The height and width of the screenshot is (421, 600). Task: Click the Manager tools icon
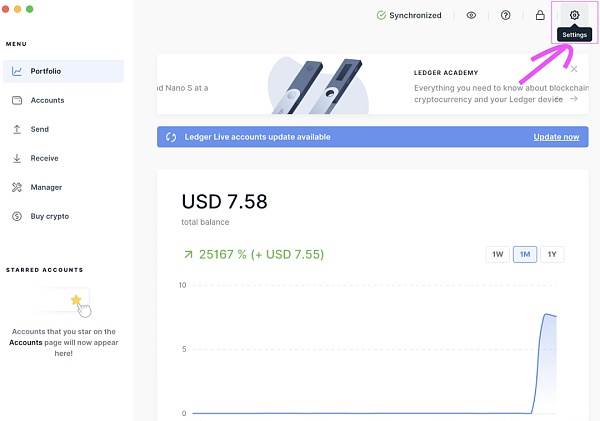pyautogui.click(x=17, y=187)
